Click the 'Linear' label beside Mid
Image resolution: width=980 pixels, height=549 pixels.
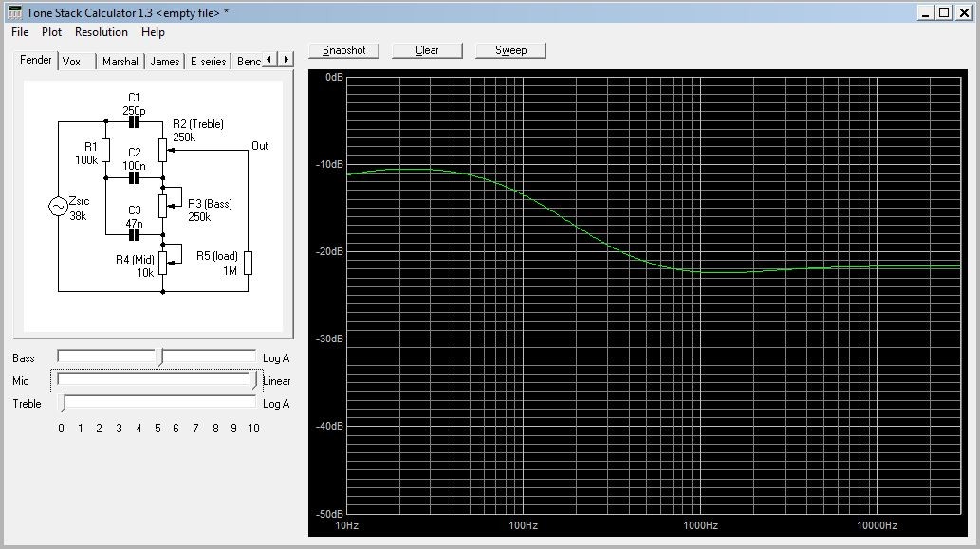tap(276, 381)
